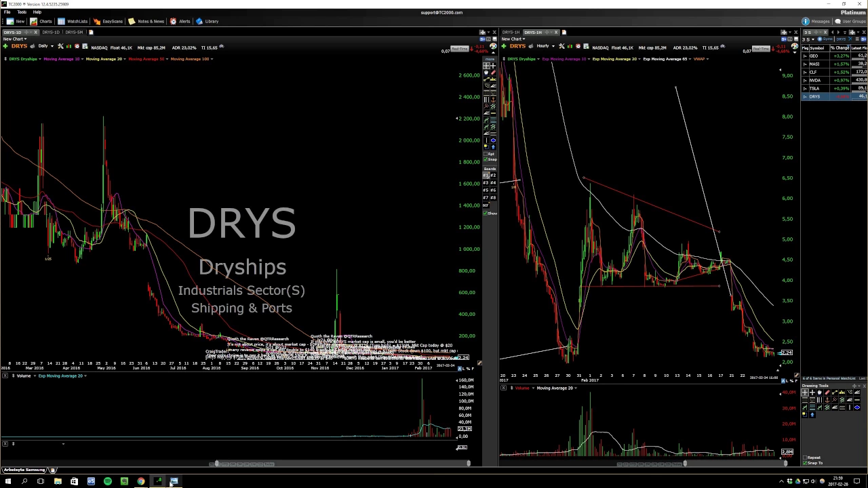Select the yellow note tool in the Drawing Tools panel

pos(805,415)
